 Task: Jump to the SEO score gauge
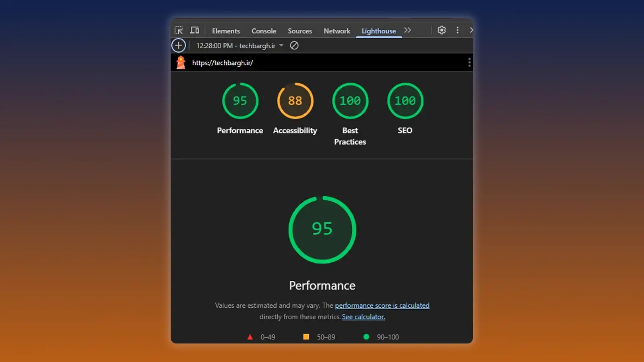[405, 101]
